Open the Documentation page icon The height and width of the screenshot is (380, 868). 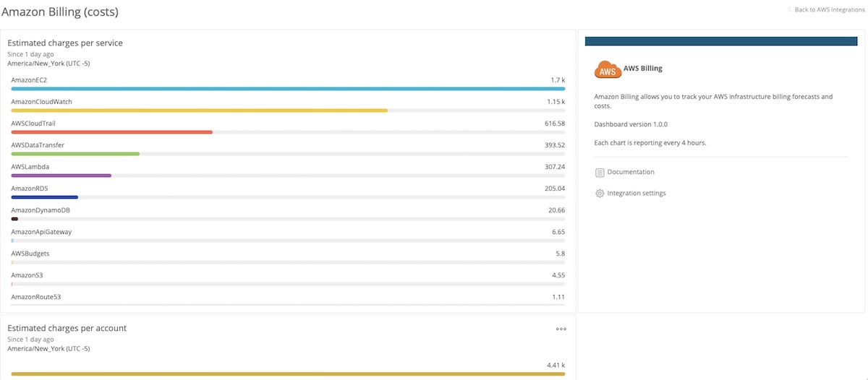point(599,172)
